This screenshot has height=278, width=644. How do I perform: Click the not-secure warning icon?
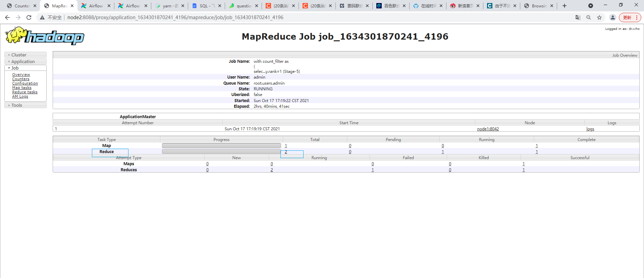coord(42,17)
